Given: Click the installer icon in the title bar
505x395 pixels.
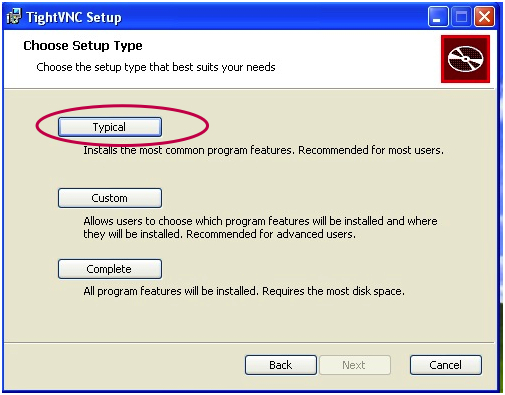Looking at the screenshot, I should click(14, 17).
